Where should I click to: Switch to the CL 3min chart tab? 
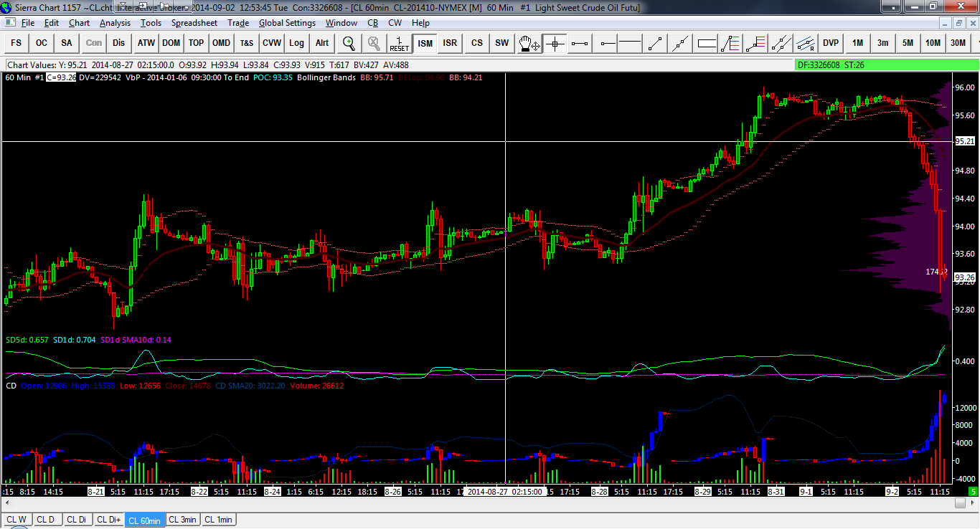pyautogui.click(x=183, y=520)
